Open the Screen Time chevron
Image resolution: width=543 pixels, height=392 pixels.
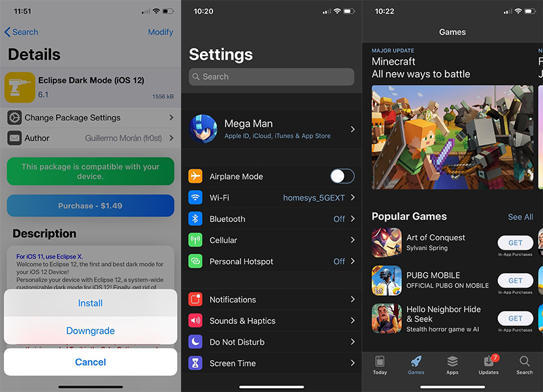tap(353, 363)
